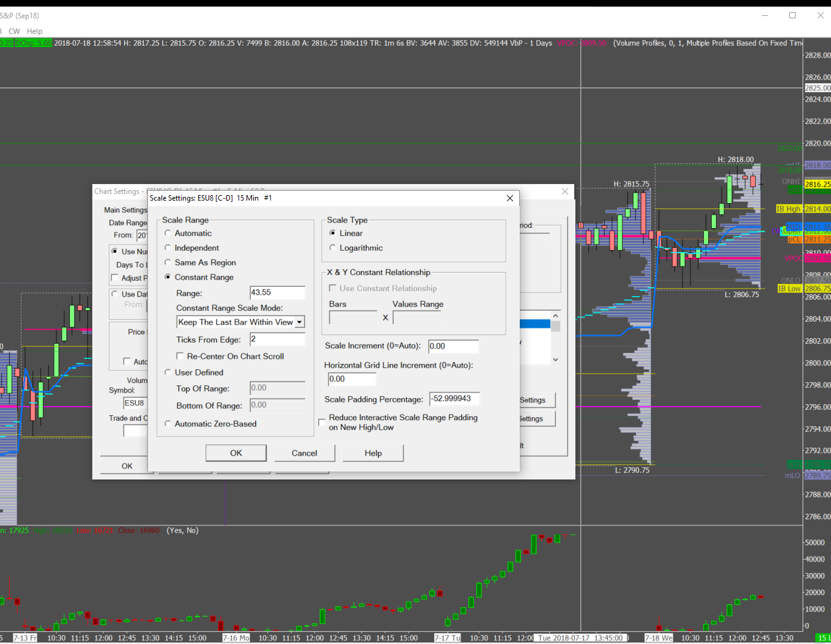The height and width of the screenshot is (644, 831).
Task: Open Constant Range Scale Mode dropdown
Action: [299, 322]
